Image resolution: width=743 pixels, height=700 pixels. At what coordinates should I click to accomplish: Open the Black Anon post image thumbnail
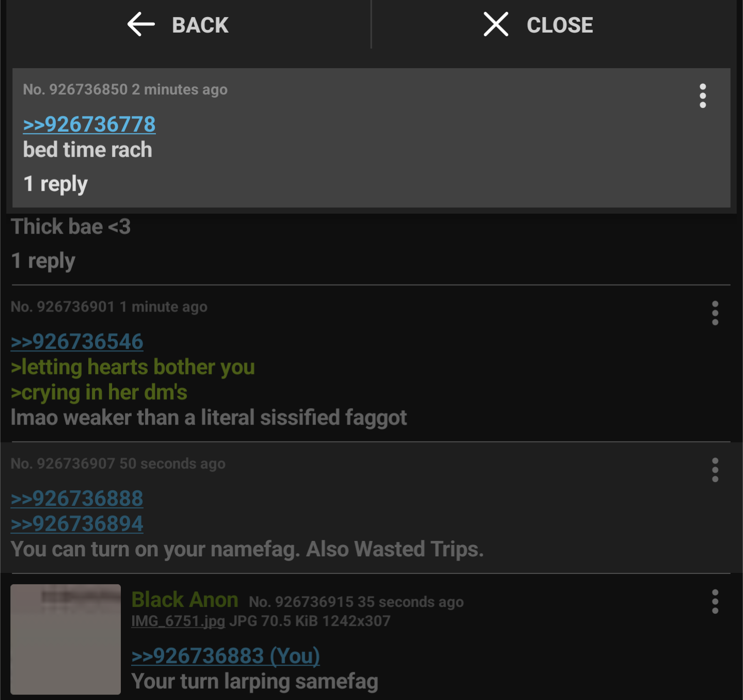pos(66,639)
